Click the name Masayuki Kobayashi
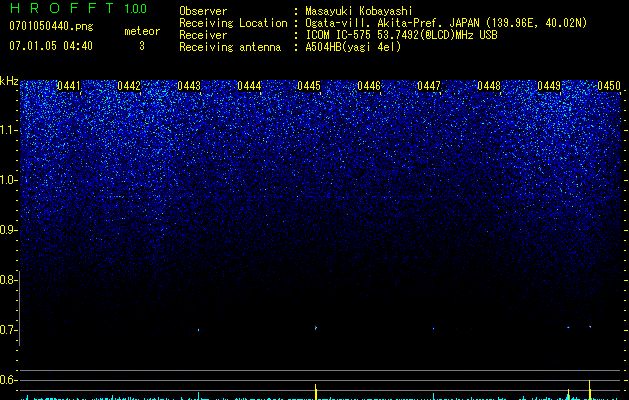629x400 pixels. (359, 11)
